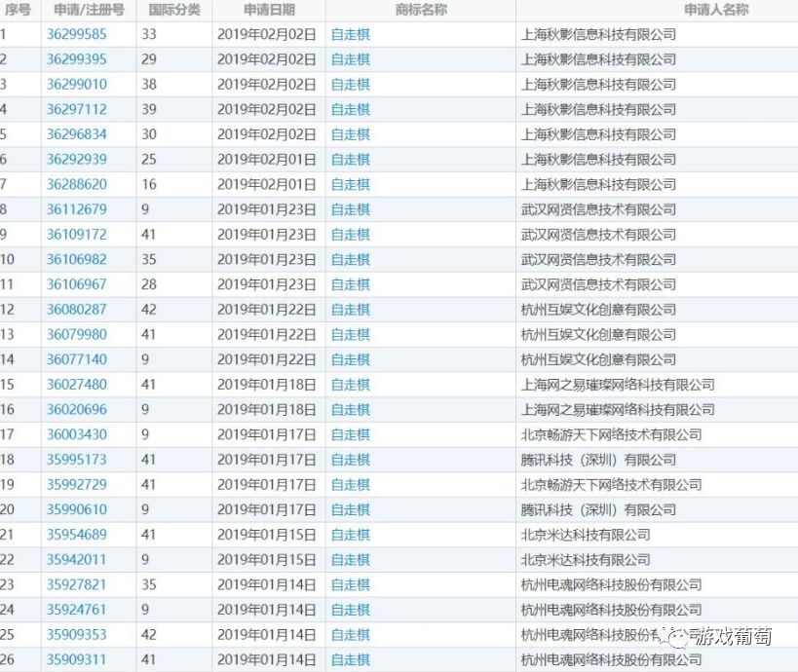Click the 序号 column header
This screenshot has width=798, height=672.
(x=18, y=10)
